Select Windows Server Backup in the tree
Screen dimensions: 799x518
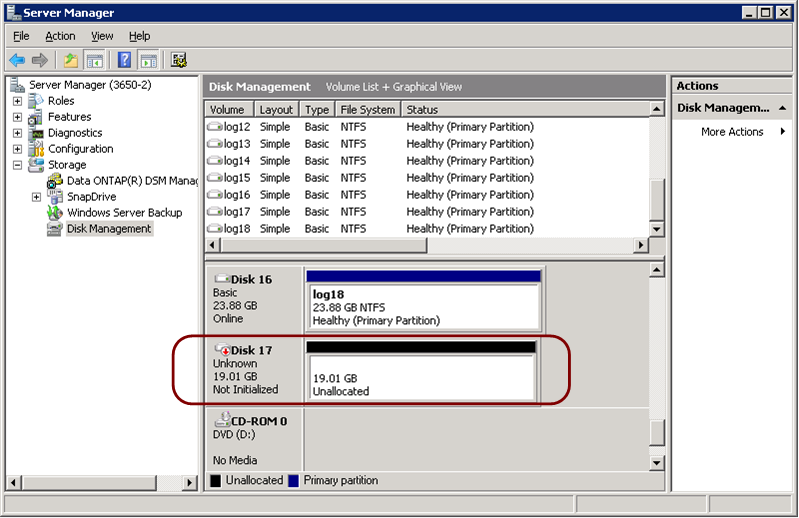[124, 212]
